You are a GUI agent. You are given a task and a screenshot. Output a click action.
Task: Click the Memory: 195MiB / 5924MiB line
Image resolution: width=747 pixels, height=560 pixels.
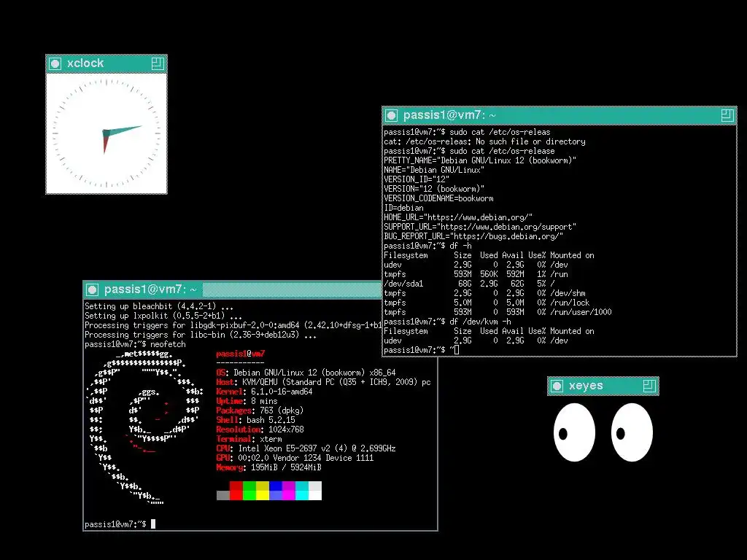(x=268, y=467)
